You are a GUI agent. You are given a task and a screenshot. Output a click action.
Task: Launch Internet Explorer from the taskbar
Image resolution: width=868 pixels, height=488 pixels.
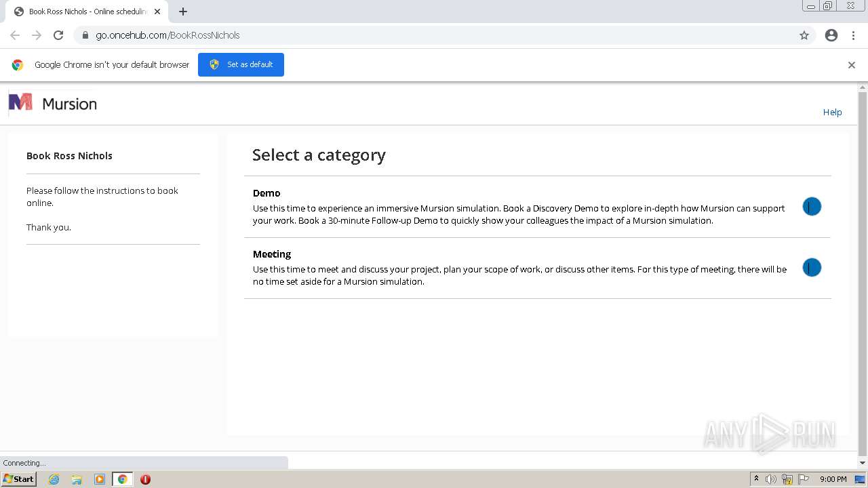54,479
